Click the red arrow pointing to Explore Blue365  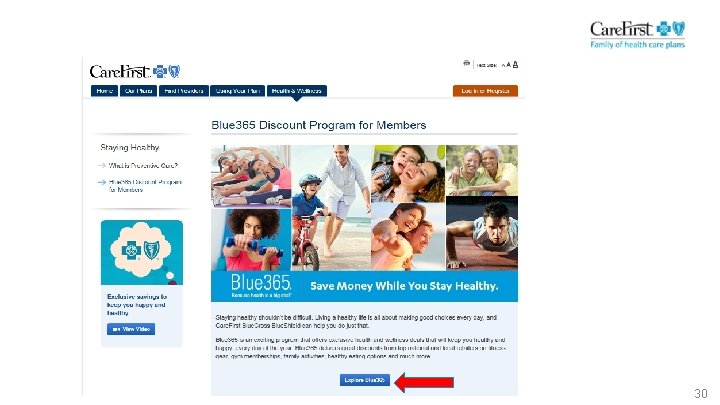tap(424, 382)
